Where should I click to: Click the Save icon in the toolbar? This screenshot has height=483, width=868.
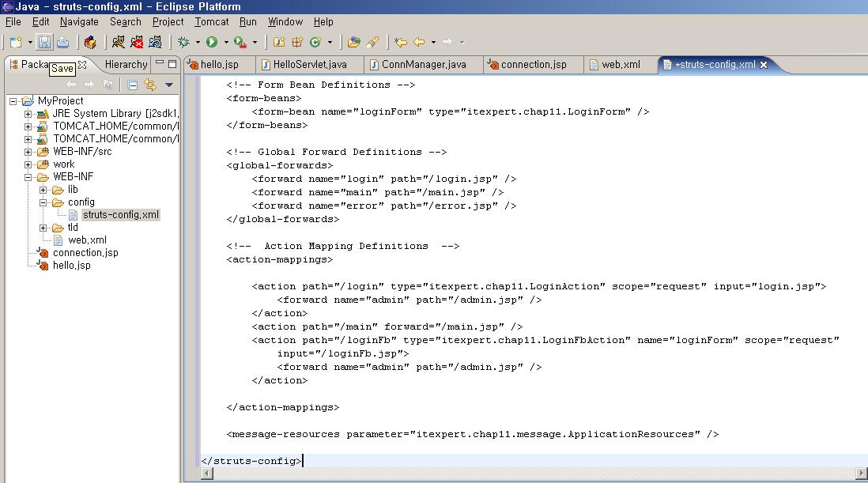45,42
